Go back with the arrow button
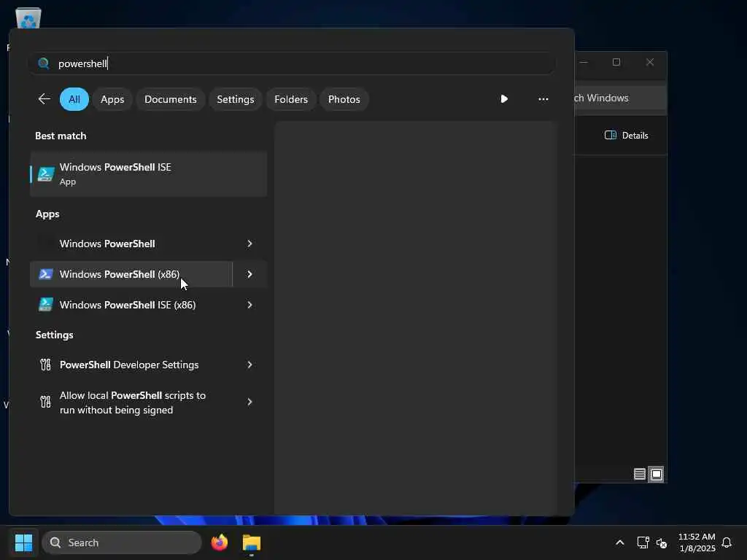Viewport: 747px width, 560px height. (x=44, y=98)
